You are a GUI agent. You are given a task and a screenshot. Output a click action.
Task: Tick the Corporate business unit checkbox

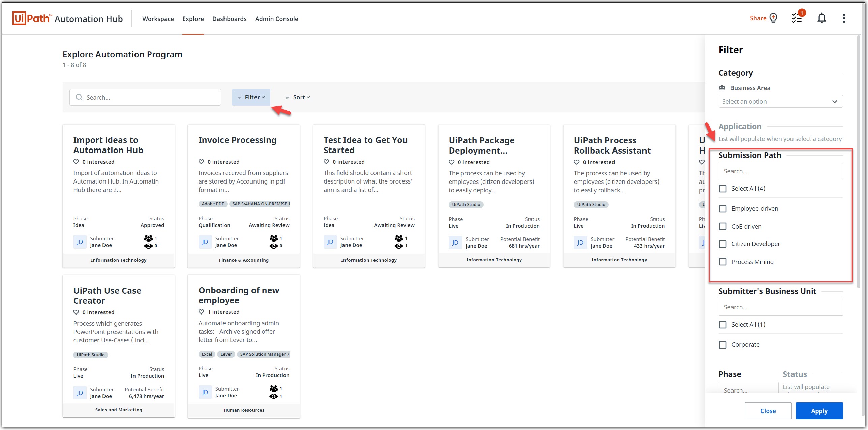pyautogui.click(x=723, y=345)
